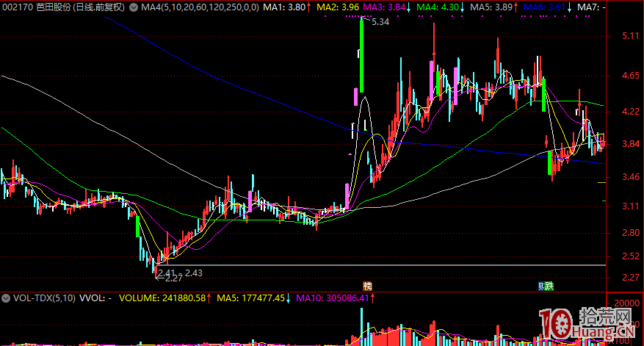Screen dimensions: 644x346
Task: Click the volume MA5: 177477.45 value
Action: click(250, 298)
